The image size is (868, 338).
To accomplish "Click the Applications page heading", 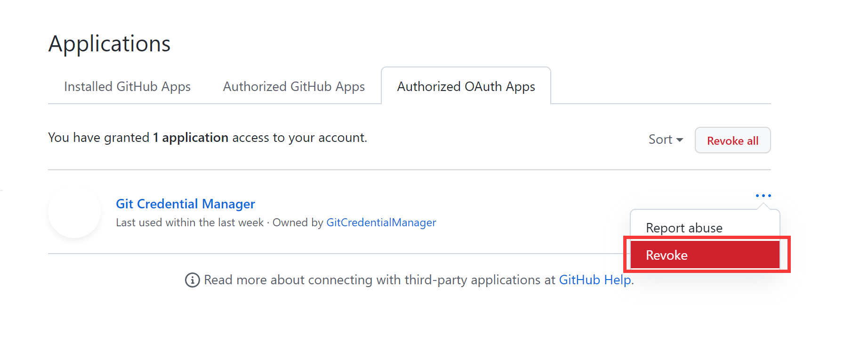I will point(109,44).
